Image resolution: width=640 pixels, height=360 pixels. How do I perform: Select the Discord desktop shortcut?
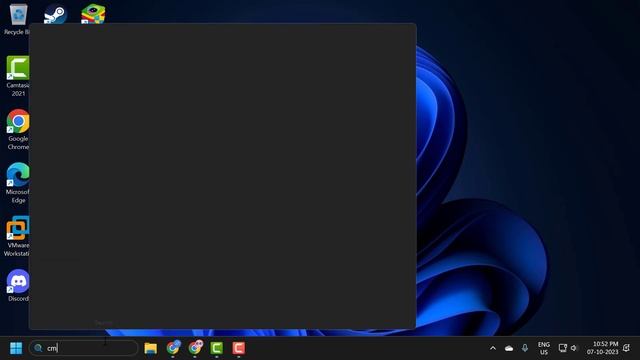18,285
